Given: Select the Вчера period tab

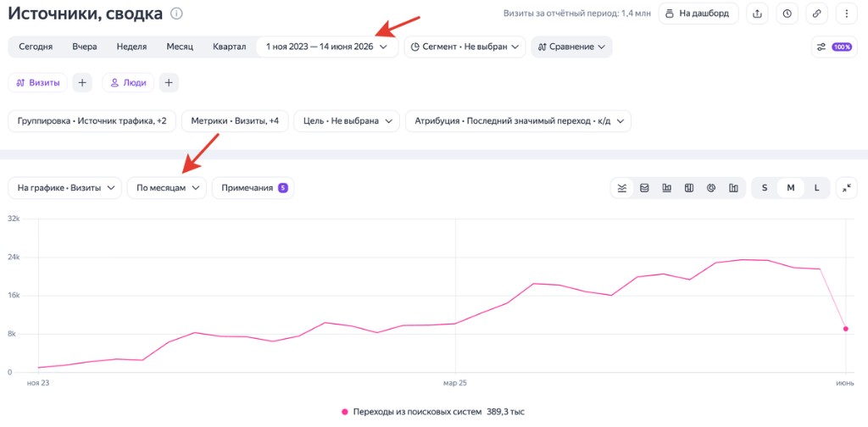Looking at the screenshot, I should coord(85,47).
